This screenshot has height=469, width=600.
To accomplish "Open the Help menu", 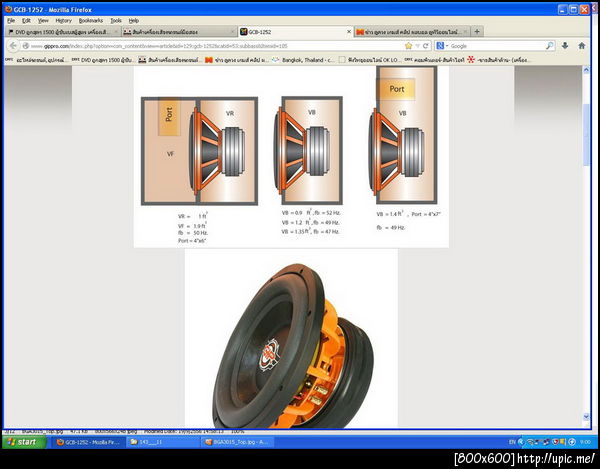I will [134, 21].
